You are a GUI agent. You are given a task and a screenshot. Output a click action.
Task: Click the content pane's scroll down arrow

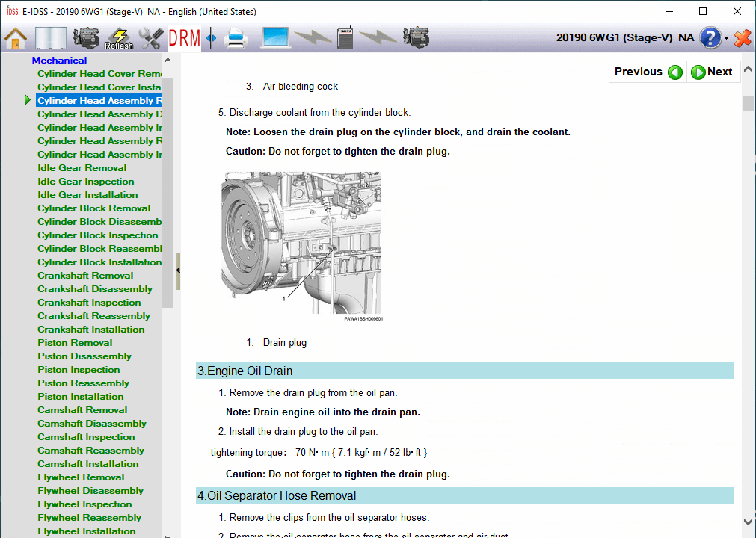point(749,522)
